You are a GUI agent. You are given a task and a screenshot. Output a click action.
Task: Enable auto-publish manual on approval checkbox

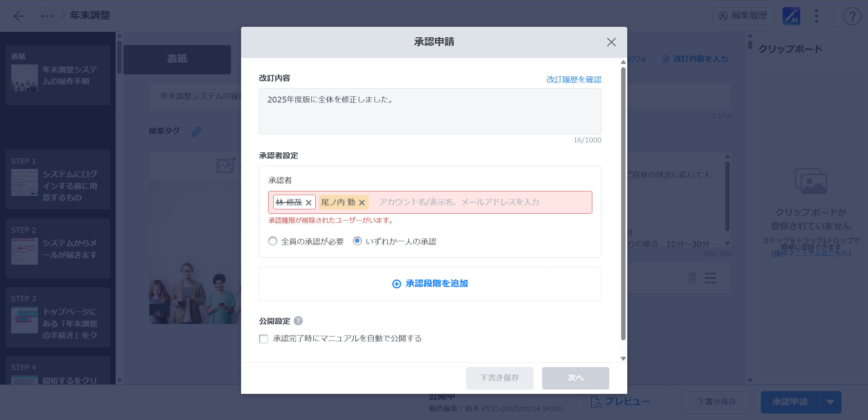263,339
